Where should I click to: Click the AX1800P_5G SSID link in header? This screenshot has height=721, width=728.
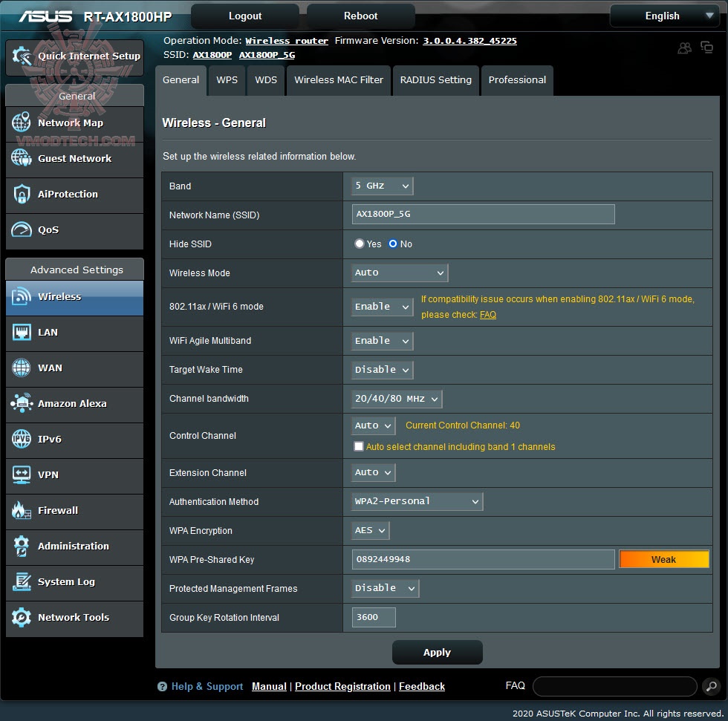tap(267, 55)
